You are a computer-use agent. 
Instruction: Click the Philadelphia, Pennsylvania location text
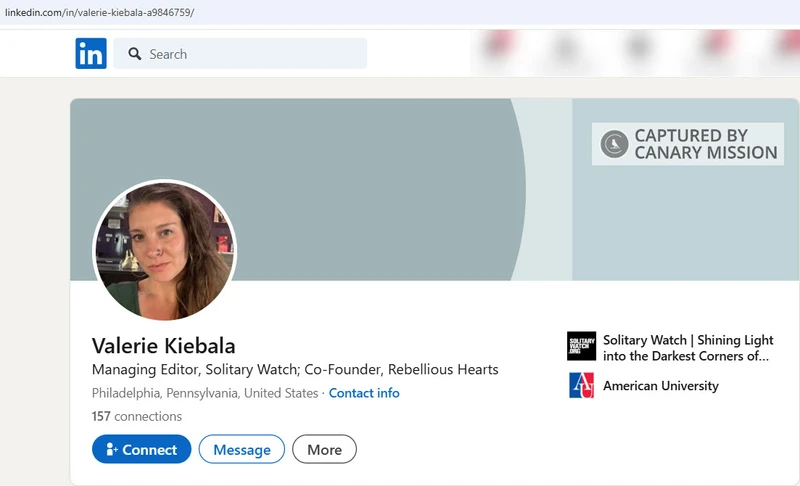[x=205, y=393]
